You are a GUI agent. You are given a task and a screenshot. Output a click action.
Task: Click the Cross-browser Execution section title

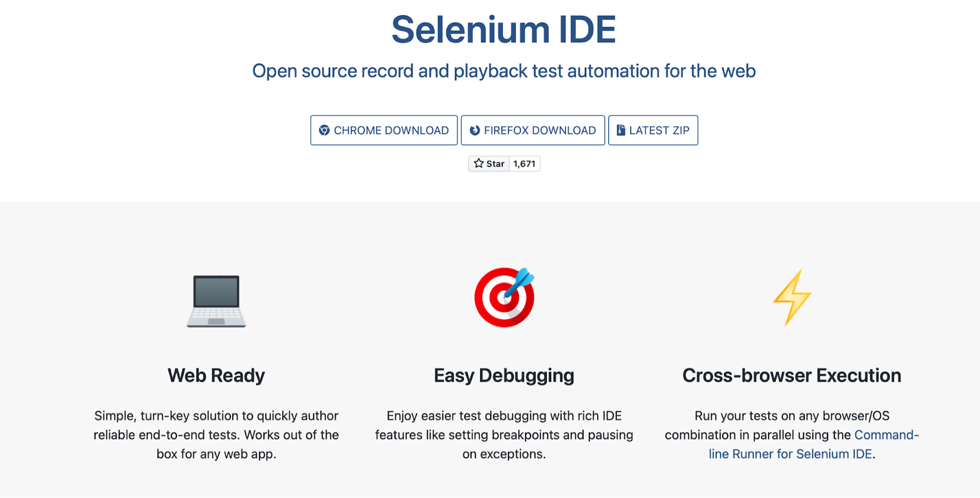[x=791, y=375]
